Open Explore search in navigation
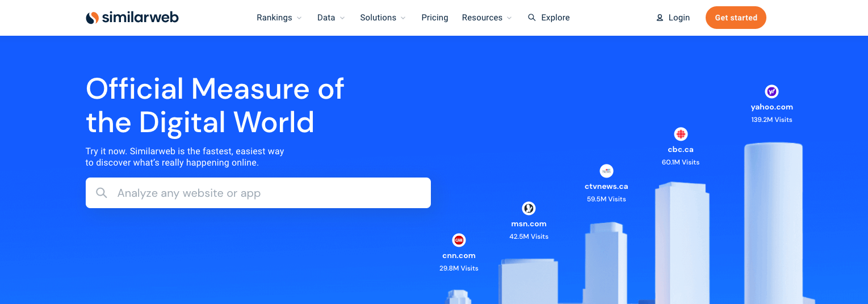Image resolution: width=868 pixels, height=304 pixels. point(549,18)
